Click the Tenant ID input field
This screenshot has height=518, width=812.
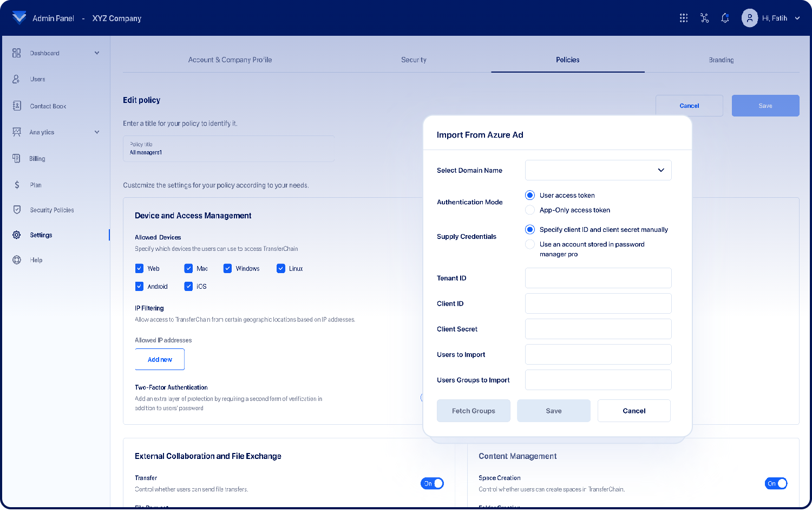[598, 278]
